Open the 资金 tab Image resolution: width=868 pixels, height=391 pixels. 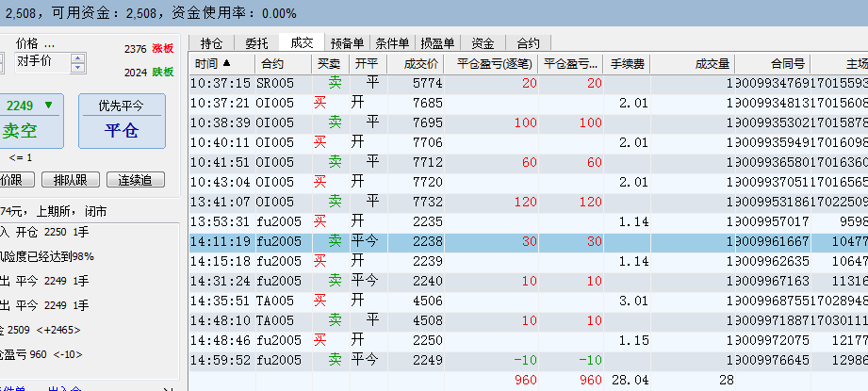[483, 42]
